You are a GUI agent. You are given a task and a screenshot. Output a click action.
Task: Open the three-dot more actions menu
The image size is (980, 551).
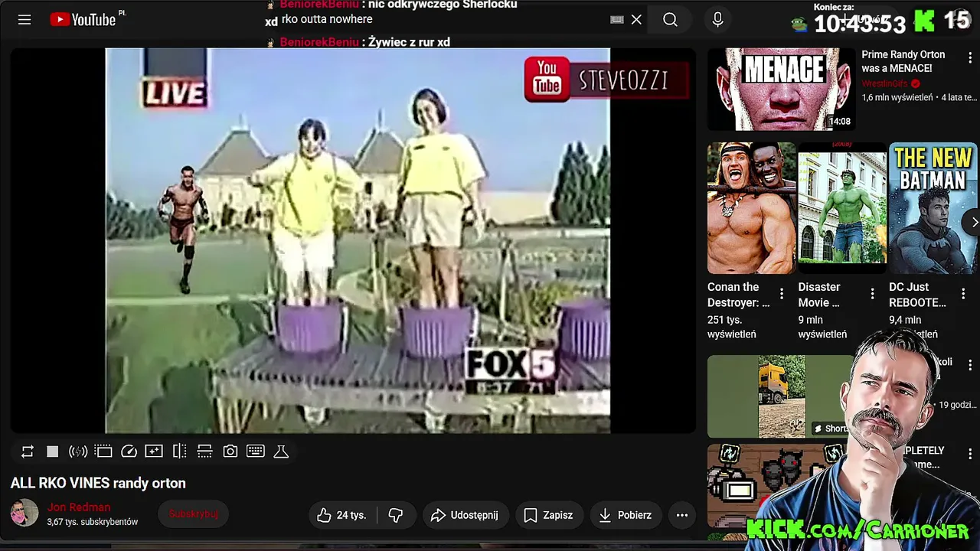coord(682,515)
